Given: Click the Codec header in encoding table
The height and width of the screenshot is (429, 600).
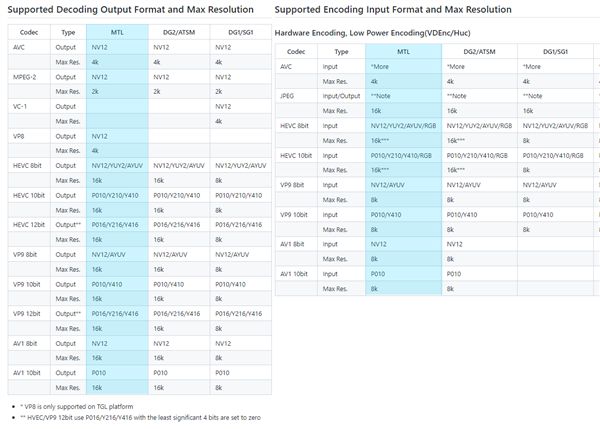Looking at the screenshot, I should pyautogui.click(x=296, y=51).
